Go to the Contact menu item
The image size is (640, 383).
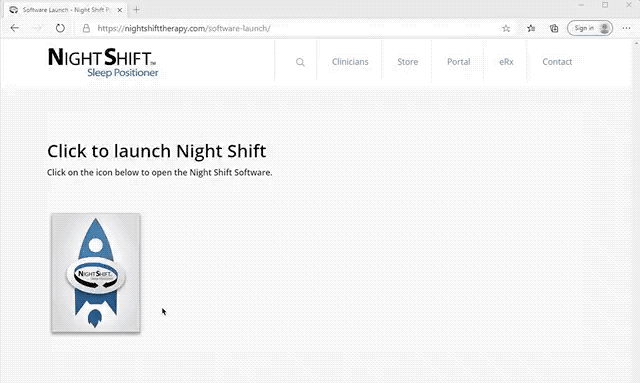(557, 62)
